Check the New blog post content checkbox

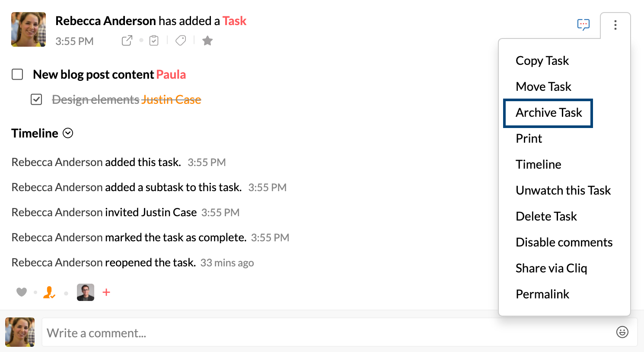[17, 74]
